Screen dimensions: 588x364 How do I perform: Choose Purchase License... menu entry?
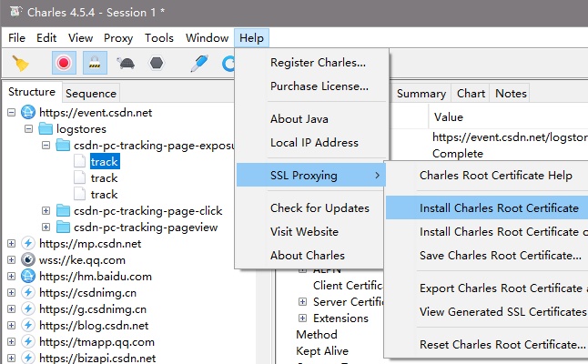pos(312,86)
